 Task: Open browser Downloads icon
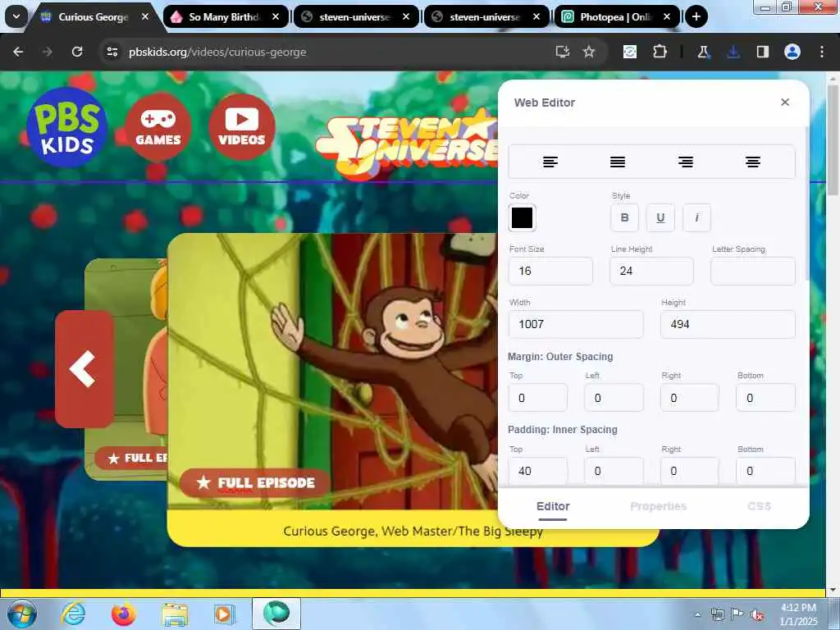click(733, 52)
